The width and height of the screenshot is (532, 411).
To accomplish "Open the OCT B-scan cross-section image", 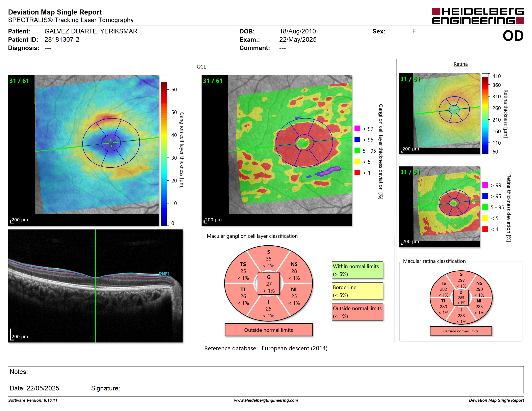I will click(x=95, y=286).
